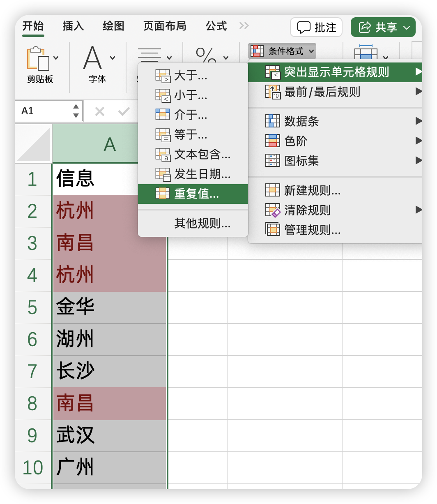Click the 最前/最后规则 top 10 icon
Image resolution: width=437 pixels, height=504 pixels.
click(x=273, y=92)
